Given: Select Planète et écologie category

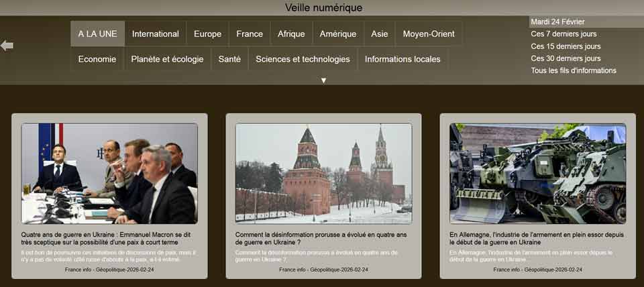Looking at the screenshot, I should click(x=167, y=59).
